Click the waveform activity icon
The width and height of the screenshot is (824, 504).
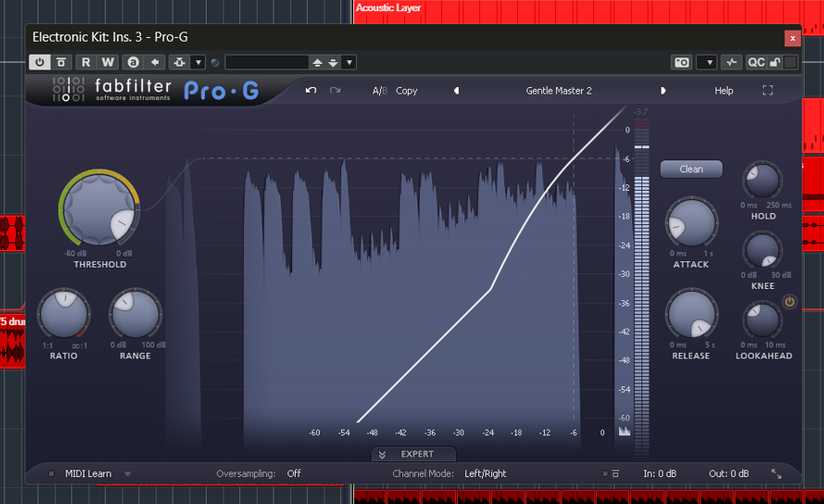pyautogui.click(x=731, y=62)
